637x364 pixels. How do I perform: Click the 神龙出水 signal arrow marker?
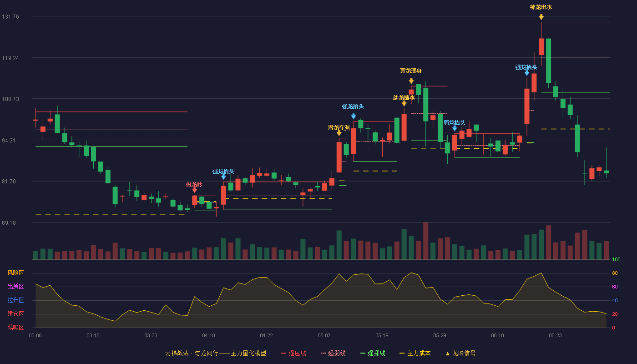click(541, 17)
